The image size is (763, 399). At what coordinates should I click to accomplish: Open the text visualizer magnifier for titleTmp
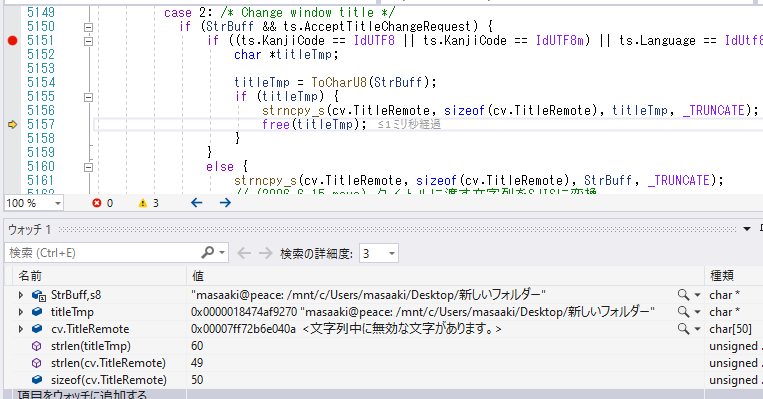[x=683, y=312]
